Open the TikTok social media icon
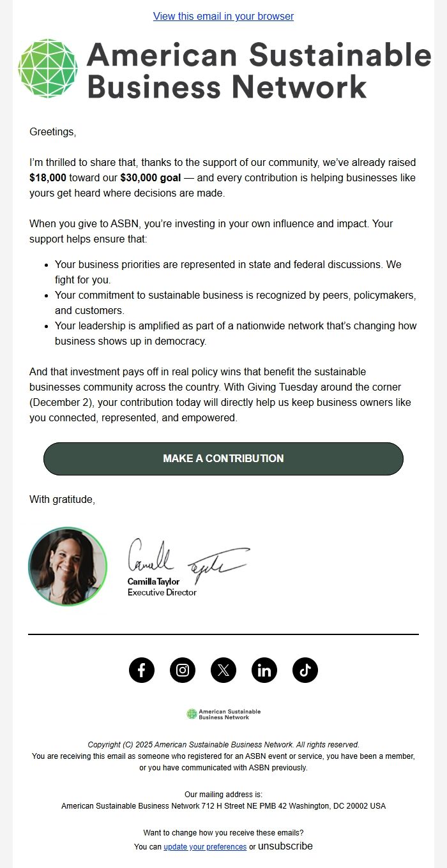The width and height of the screenshot is (447, 868). click(x=305, y=670)
